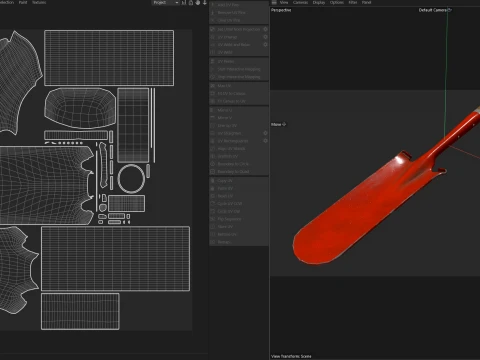The height and width of the screenshot is (360, 480).
Task: Select the rounded bowl-shaped UV island
Action: click(x=80, y=108)
